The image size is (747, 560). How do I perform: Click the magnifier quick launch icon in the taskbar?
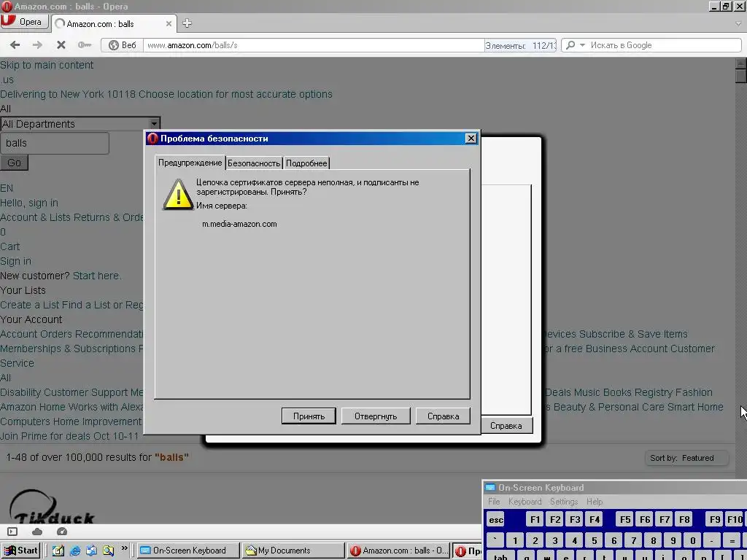pos(109,551)
